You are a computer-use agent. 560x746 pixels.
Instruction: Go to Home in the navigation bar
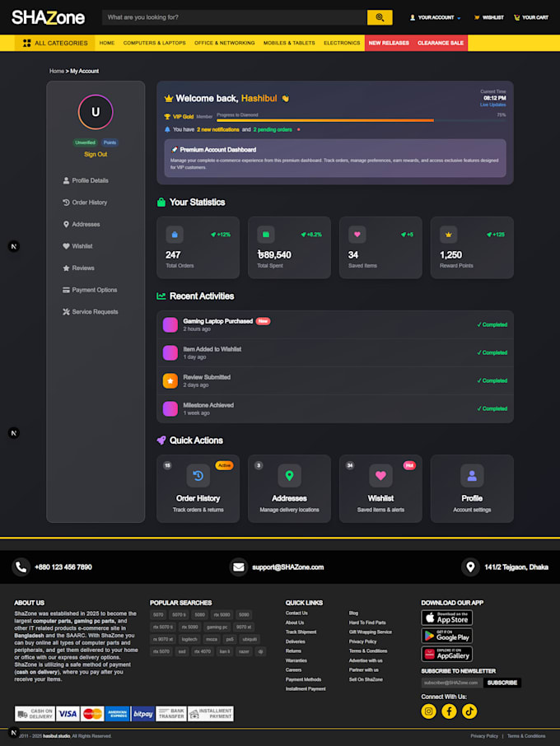[x=107, y=43]
